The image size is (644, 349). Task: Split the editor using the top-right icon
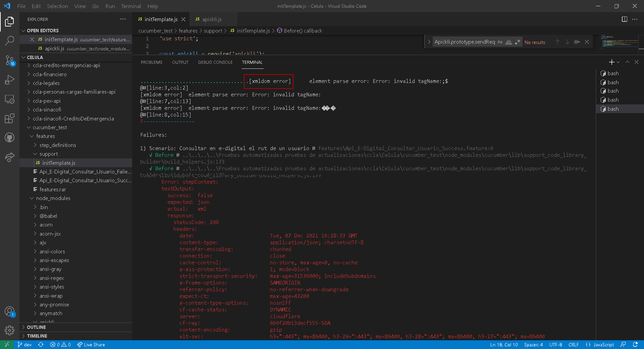(625, 19)
